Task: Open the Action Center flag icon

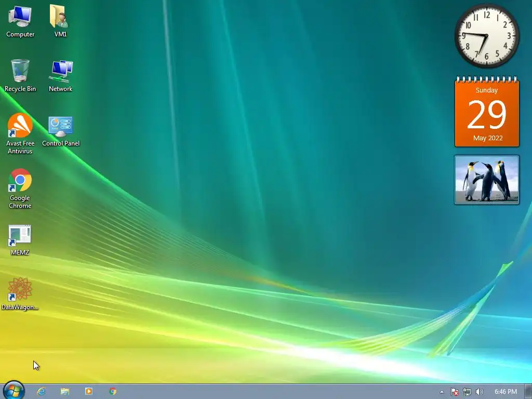Action: point(454,392)
